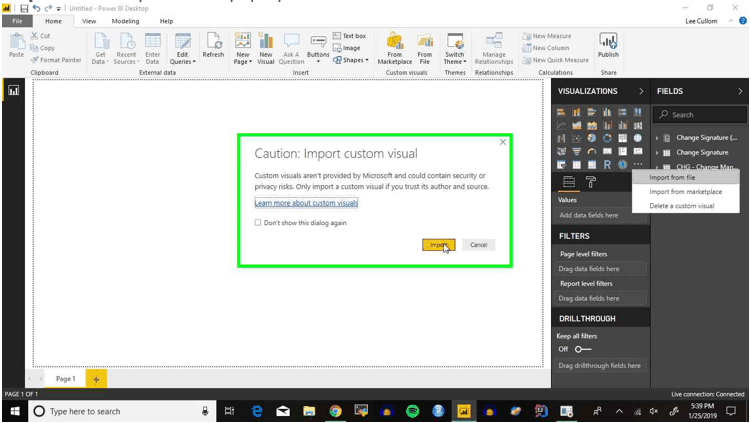Screen dimensions: 751x423
Task: Switch to the Fields well icon tab
Action: point(569,182)
